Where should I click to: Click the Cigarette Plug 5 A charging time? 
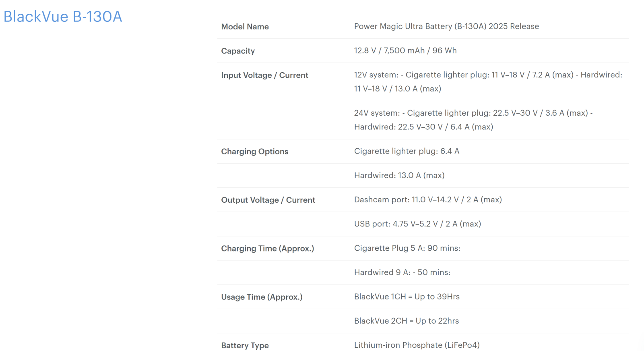click(x=407, y=248)
